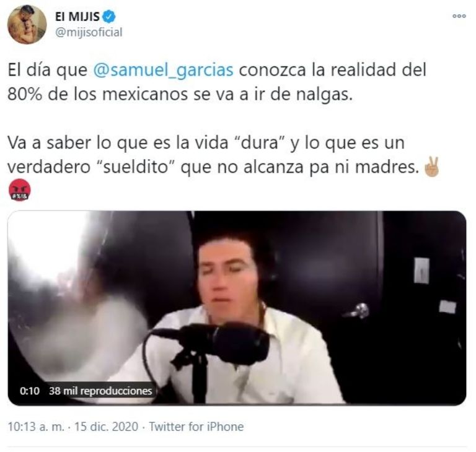Screen dimensions: 476x452
Task: Click the 0:10 video duration label
Action: (x=30, y=391)
